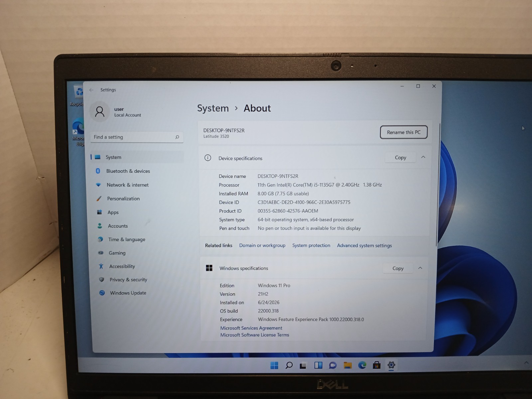
Task: Show hidden icons tray chevron
Action: [x=526, y=363]
